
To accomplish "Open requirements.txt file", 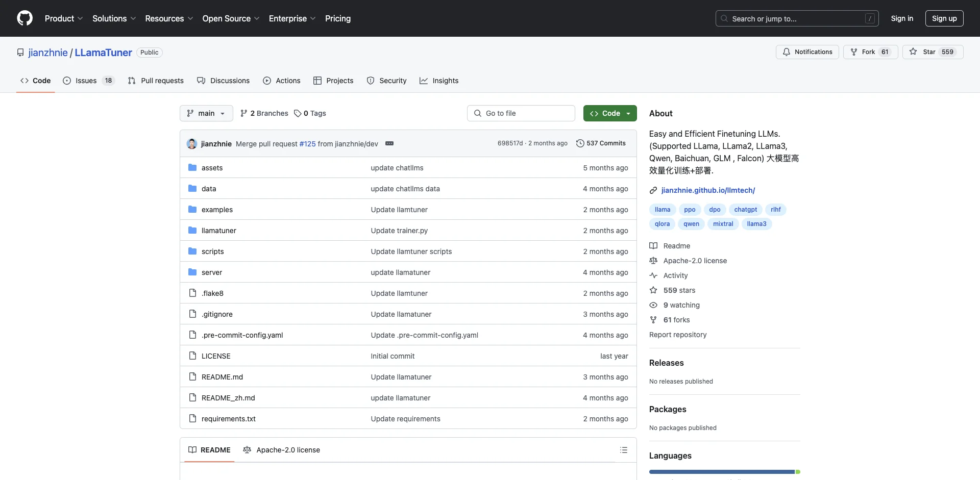I will (228, 419).
